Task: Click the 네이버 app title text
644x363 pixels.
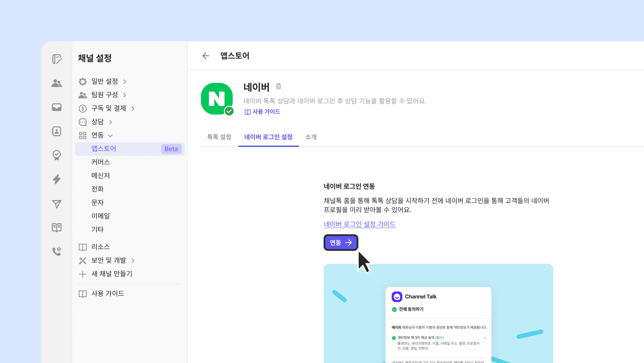Action: (x=256, y=87)
